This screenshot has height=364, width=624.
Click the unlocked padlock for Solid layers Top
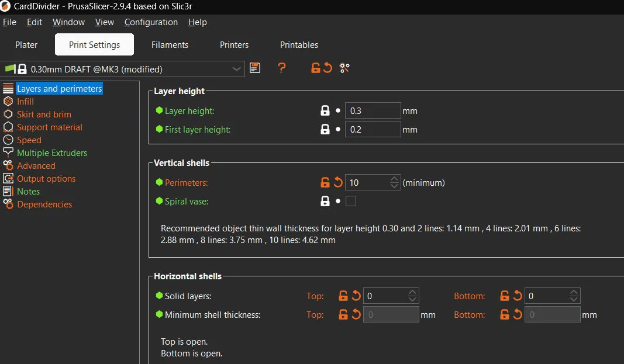(x=343, y=296)
